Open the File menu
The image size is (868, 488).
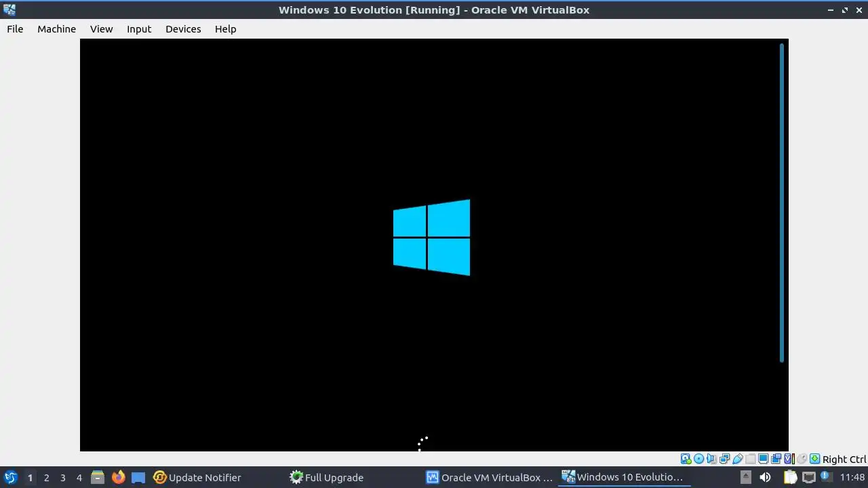pos(15,29)
